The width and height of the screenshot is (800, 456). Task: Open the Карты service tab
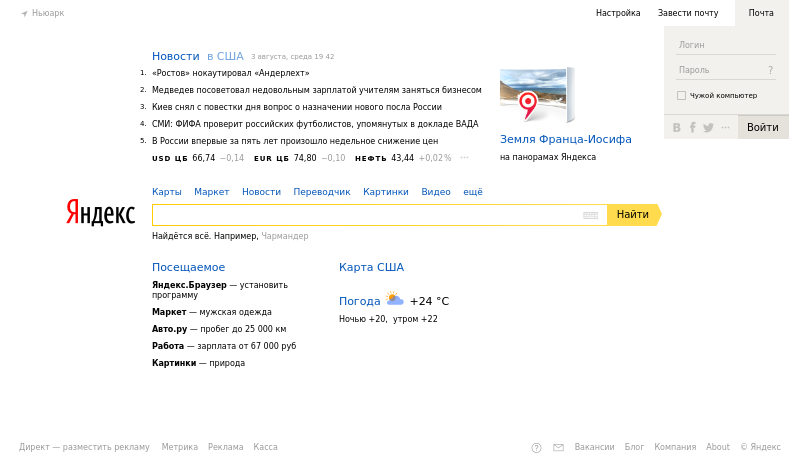click(x=167, y=192)
